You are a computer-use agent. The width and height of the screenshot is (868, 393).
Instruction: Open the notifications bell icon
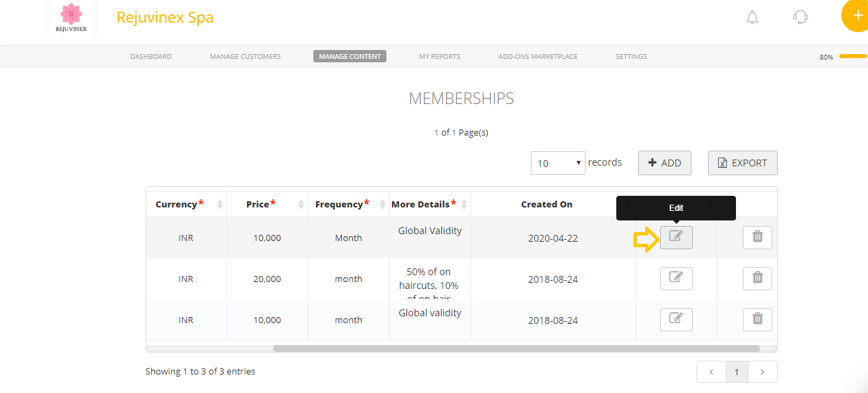pos(752,17)
